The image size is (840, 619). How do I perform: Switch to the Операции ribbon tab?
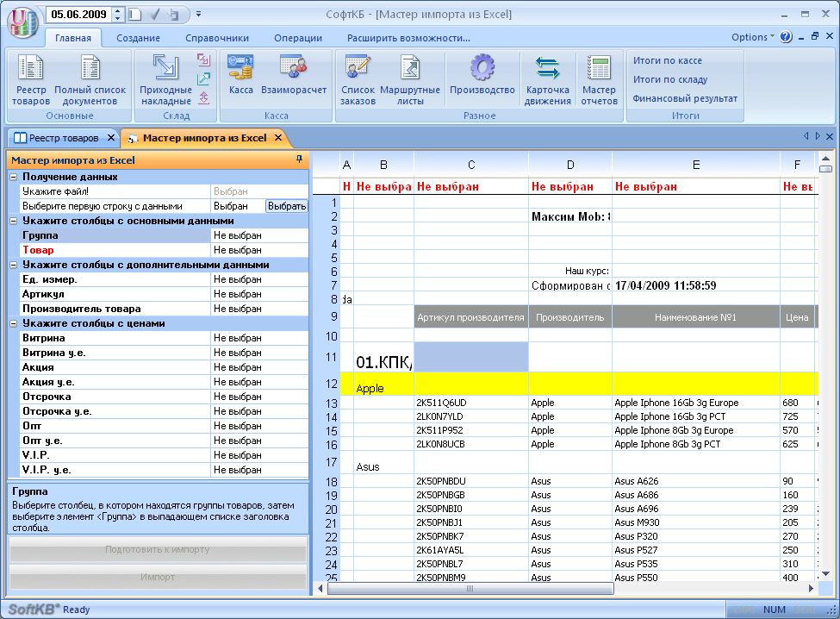pyautogui.click(x=298, y=38)
